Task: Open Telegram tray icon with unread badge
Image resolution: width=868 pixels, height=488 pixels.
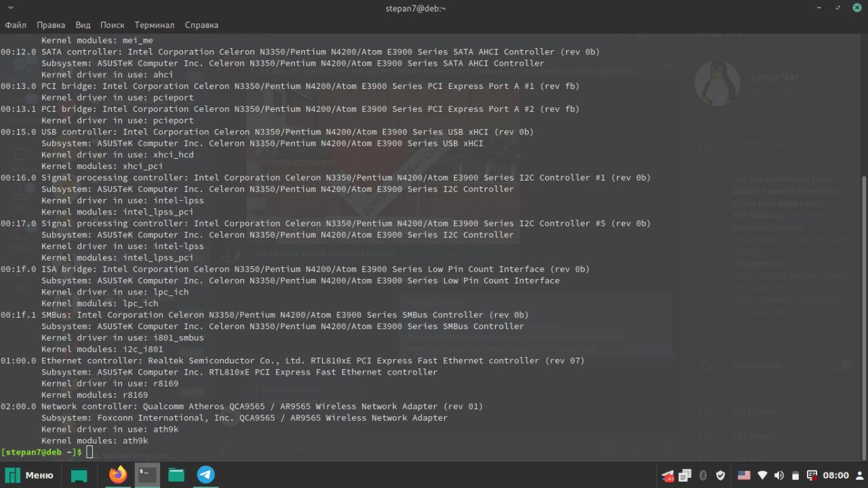Action: [668, 476]
